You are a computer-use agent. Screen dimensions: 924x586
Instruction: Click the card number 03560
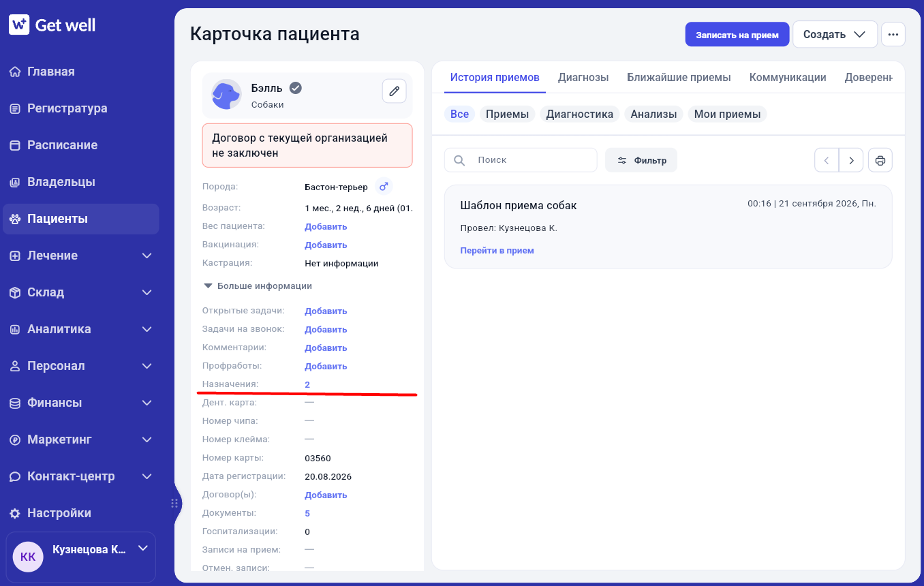318,458
